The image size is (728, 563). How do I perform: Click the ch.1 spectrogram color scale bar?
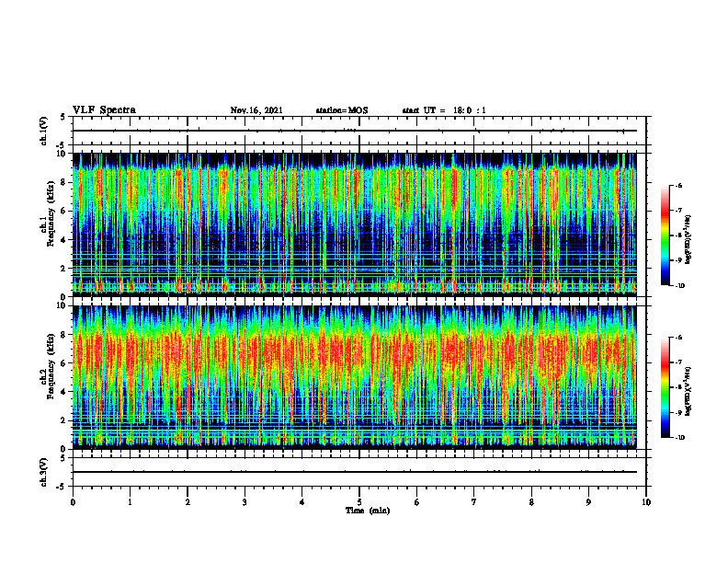click(665, 236)
